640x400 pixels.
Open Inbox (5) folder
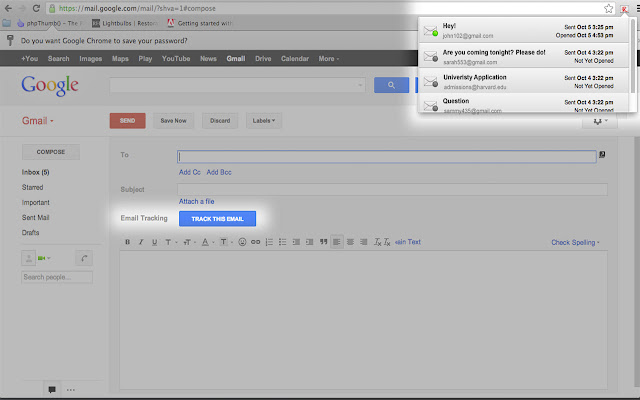coord(36,172)
